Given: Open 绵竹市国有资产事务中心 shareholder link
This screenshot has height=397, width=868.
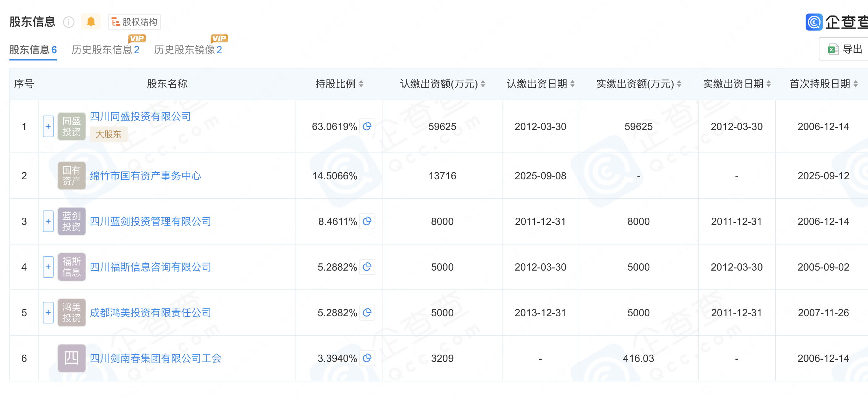Looking at the screenshot, I should 145,176.
